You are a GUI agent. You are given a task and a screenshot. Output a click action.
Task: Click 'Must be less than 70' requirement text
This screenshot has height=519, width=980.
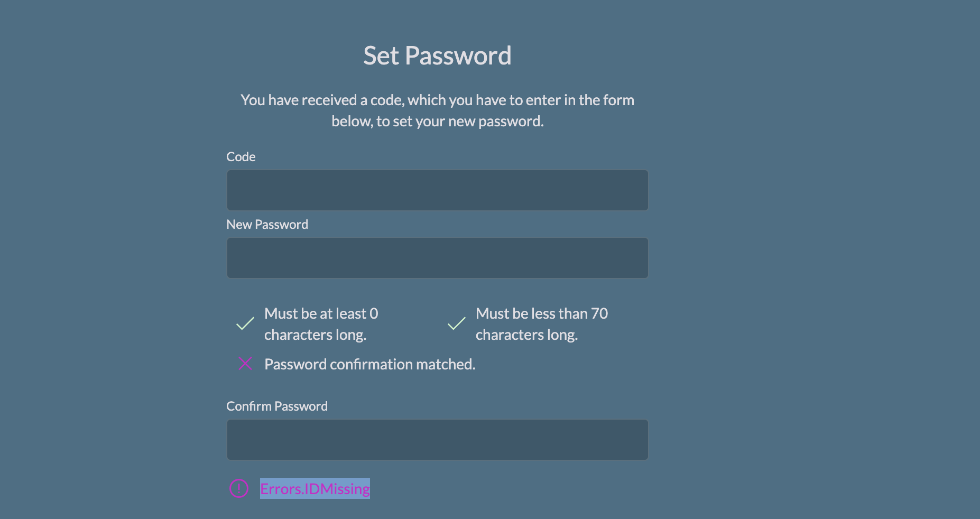click(542, 314)
